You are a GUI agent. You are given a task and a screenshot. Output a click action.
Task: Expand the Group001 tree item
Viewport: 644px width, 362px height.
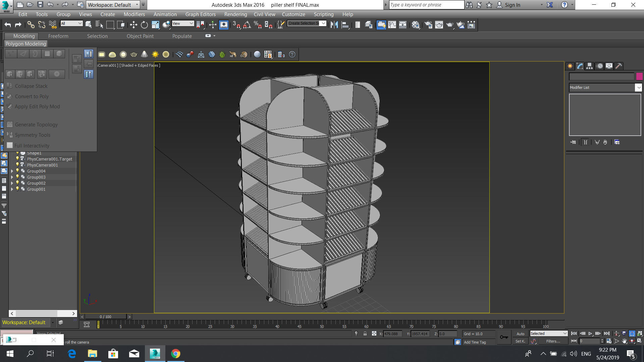pos(12,189)
